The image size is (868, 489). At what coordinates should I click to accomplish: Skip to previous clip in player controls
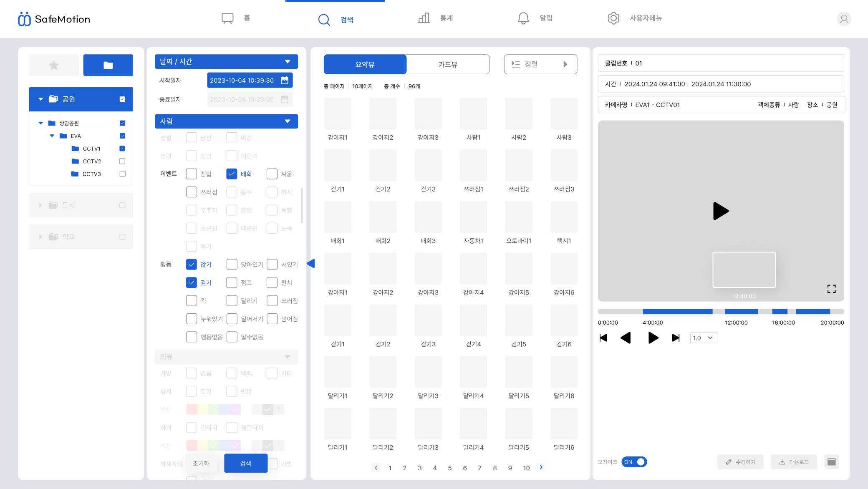click(603, 338)
